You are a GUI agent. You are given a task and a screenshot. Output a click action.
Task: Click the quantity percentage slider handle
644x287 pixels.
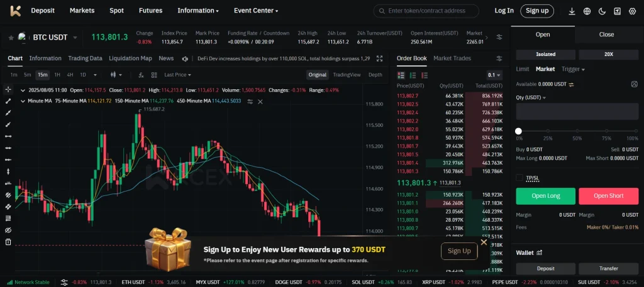point(519,131)
